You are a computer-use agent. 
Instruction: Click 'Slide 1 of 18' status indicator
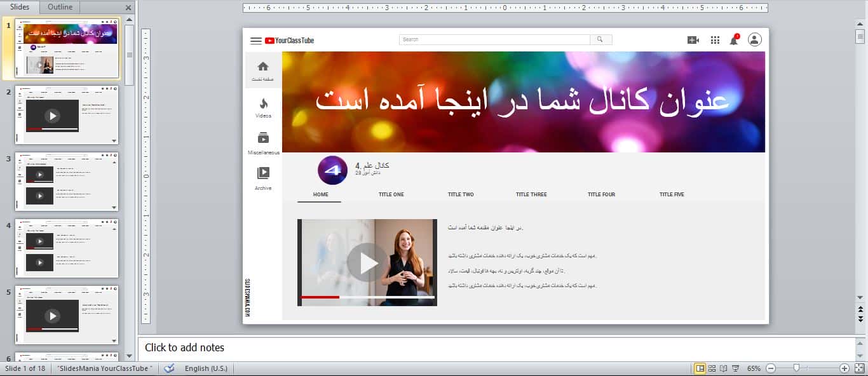pyautogui.click(x=25, y=368)
